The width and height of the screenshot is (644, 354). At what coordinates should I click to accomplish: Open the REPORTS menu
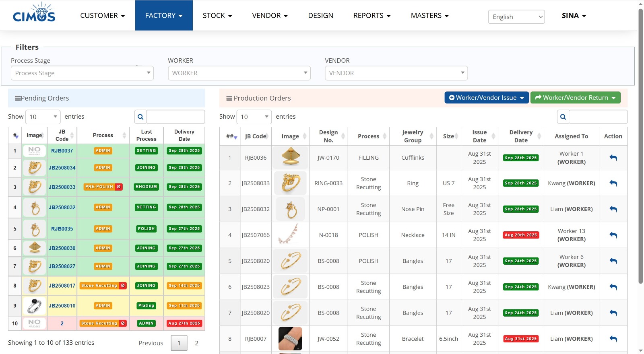pyautogui.click(x=372, y=16)
